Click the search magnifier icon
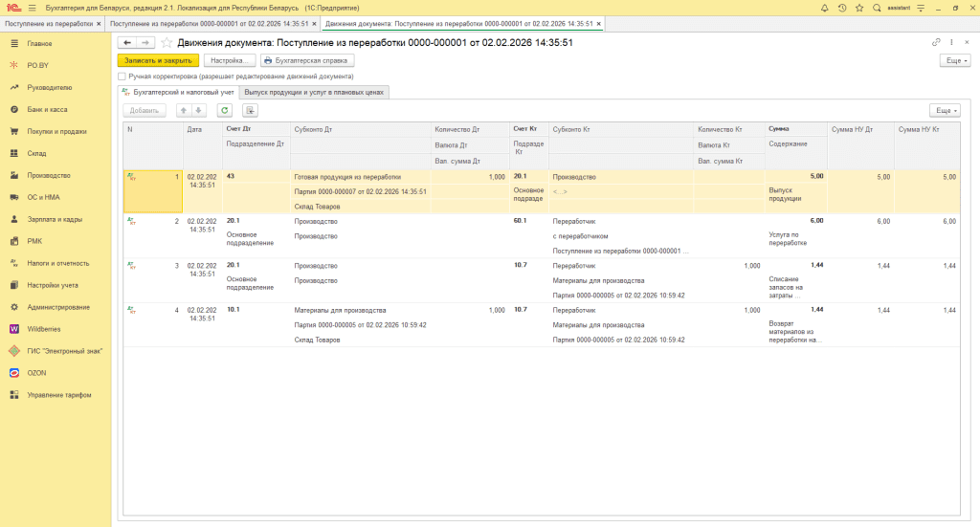This screenshot has height=527, width=980. coord(877,8)
